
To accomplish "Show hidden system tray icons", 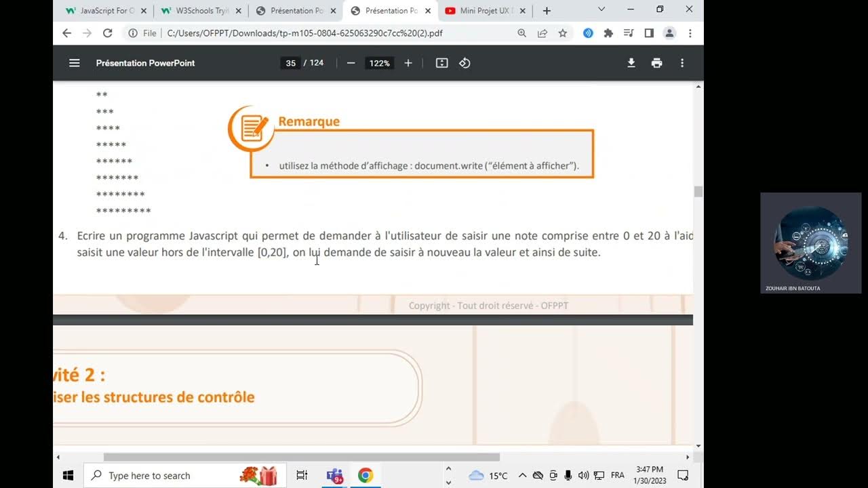I will [x=522, y=475].
